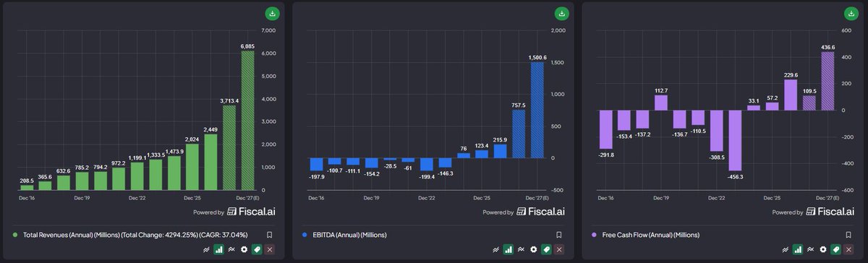Image resolution: width=868 pixels, height=263 pixels.
Task: Click the 112.7 free cash flow label
Action: (x=662, y=90)
